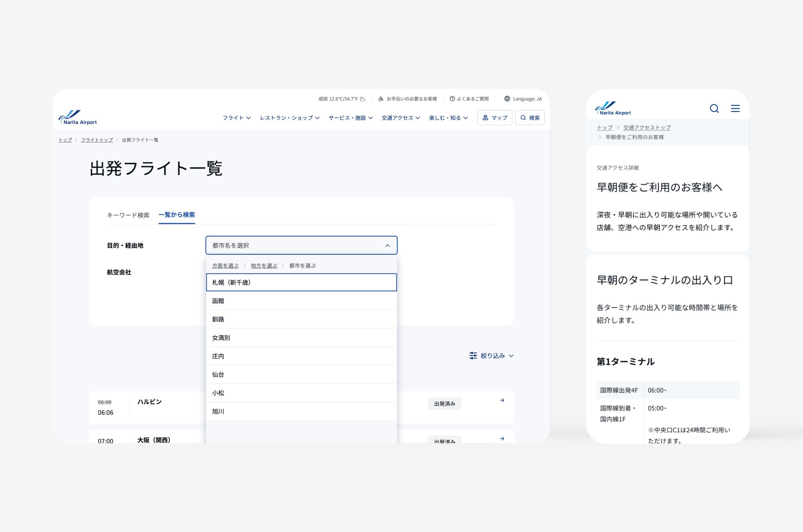This screenshot has height=532, width=803.
Task: Click the 検索 search button in header
Action: coord(530,118)
